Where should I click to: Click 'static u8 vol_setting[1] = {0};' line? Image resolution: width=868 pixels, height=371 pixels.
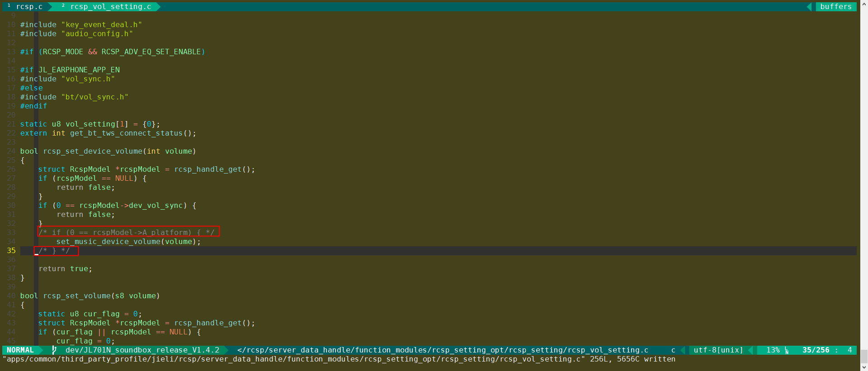[90, 124]
